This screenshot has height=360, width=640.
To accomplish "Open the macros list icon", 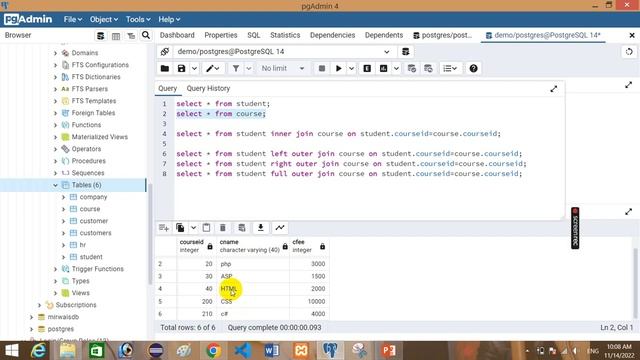I will pos(450,69).
